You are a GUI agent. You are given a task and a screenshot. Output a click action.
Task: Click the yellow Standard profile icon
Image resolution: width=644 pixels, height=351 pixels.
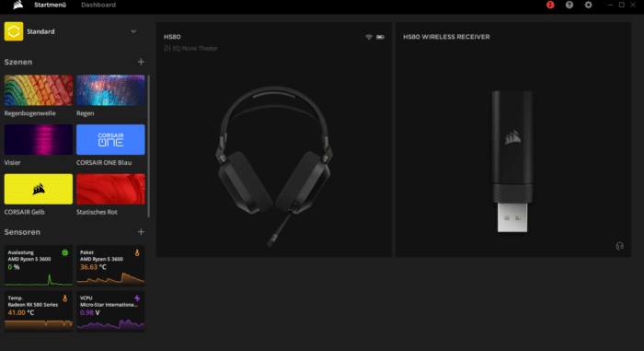[14, 31]
